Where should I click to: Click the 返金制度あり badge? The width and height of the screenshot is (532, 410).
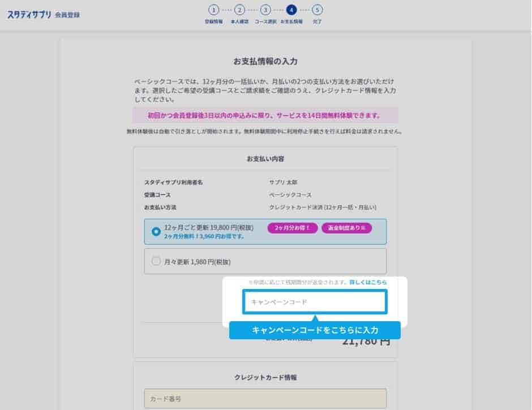(x=347, y=228)
